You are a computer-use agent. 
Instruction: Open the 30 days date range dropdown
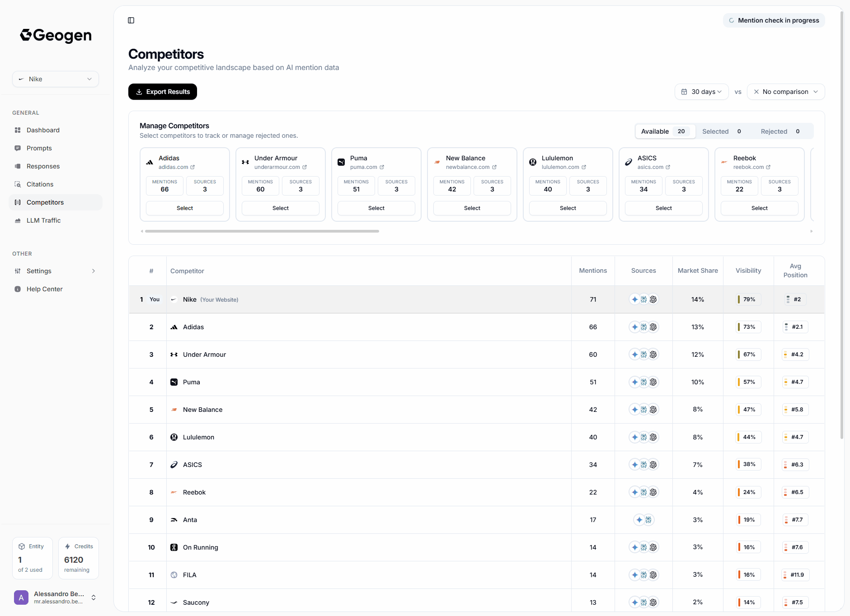tap(701, 92)
